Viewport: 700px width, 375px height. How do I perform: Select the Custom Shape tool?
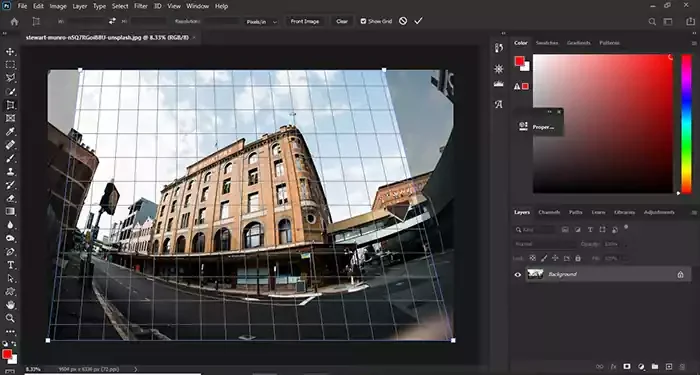tap(10, 292)
